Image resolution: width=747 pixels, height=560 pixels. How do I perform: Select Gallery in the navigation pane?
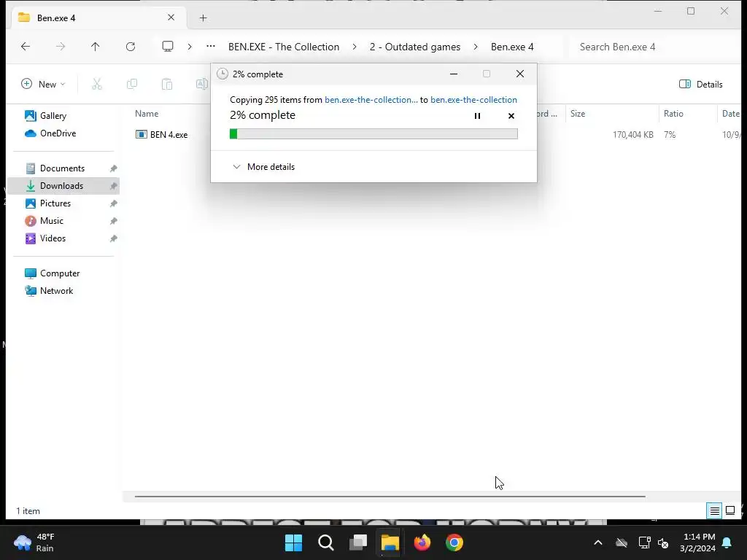point(45,116)
